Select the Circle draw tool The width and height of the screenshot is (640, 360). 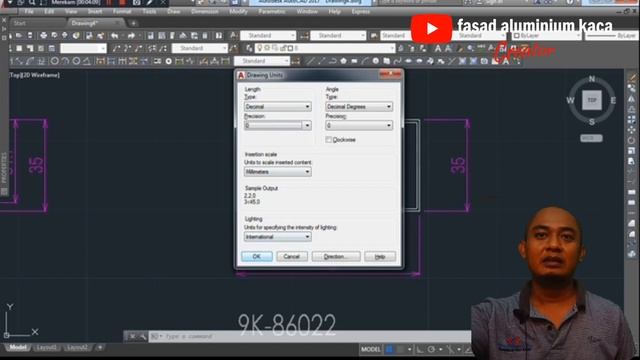coord(376,61)
